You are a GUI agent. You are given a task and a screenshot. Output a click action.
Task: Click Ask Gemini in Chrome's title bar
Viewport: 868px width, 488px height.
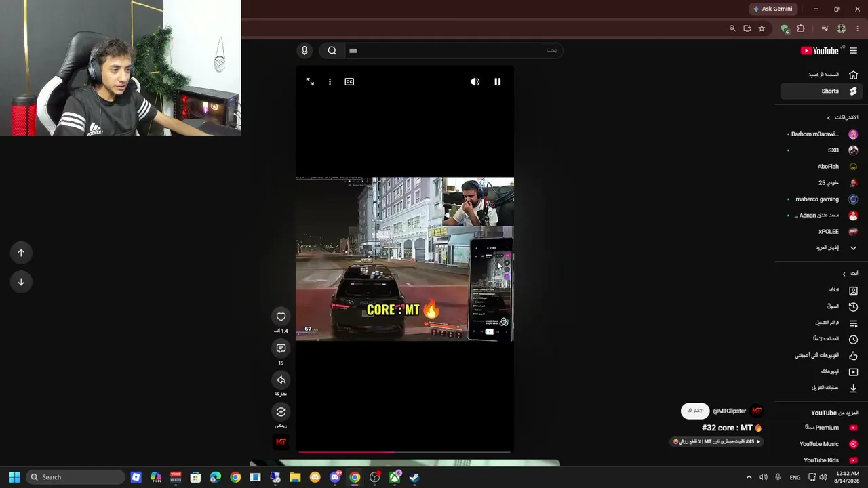pyautogui.click(x=772, y=9)
